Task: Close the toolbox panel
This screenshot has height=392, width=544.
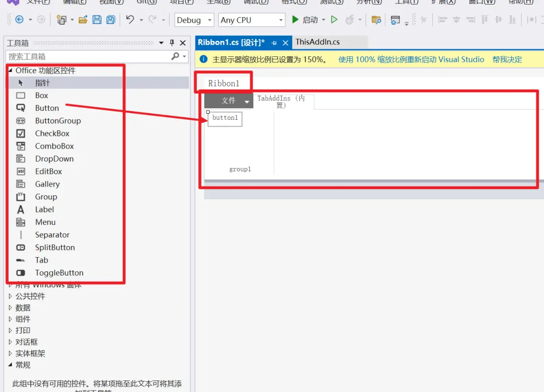Action: (x=183, y=43)
